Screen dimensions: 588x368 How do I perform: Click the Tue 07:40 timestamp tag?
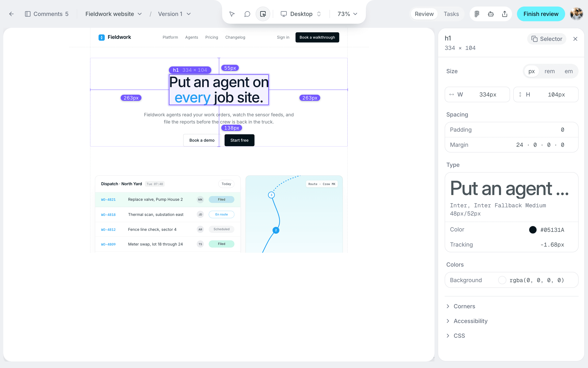[x=155, y=184]
